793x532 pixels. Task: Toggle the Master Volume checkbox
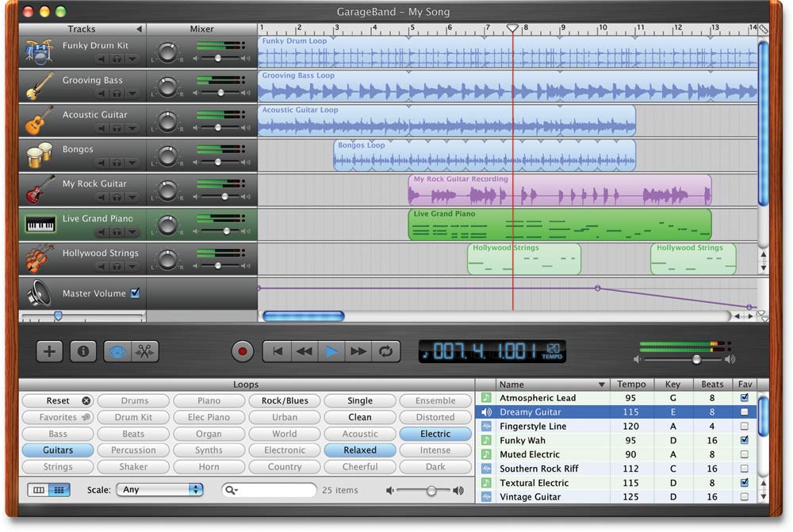[135, 293]
